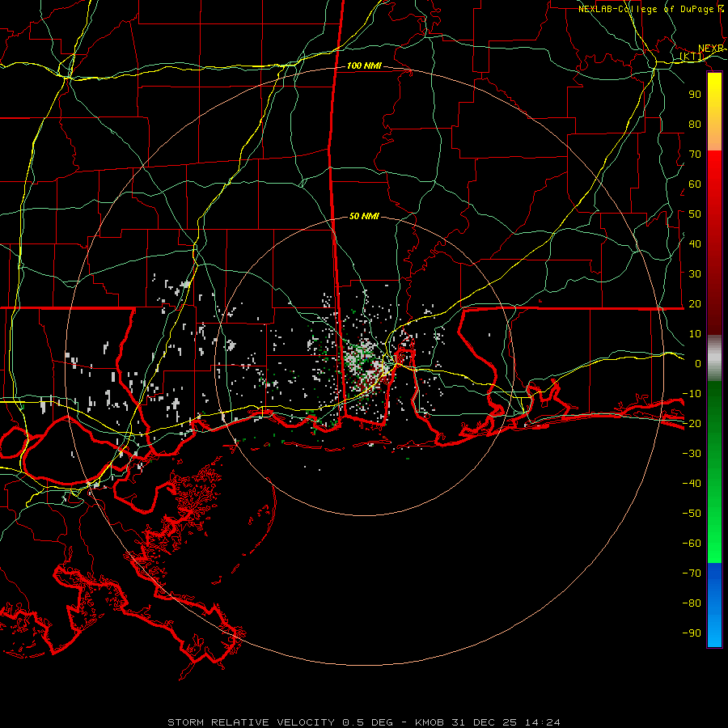Click the NEXLAB-College of DuPage watermark text
728x728 pixels.
point(650,9)
